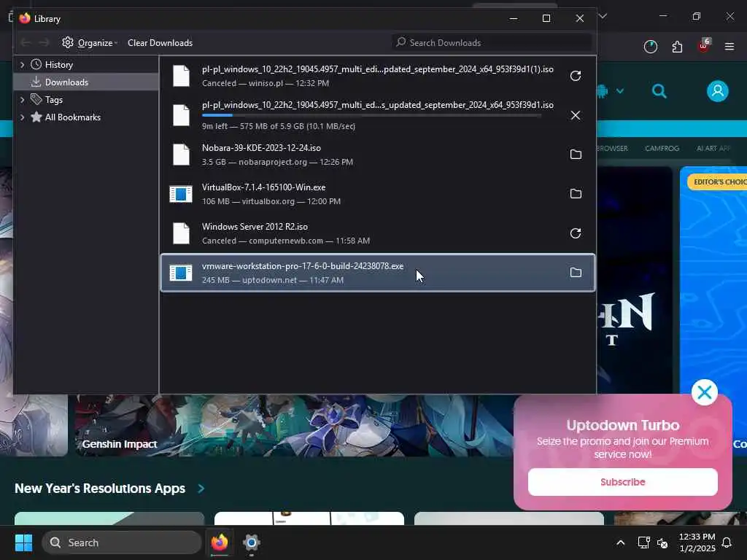
Task: Select Tags in the Library sidebar
Action: [x=53, y=100]
